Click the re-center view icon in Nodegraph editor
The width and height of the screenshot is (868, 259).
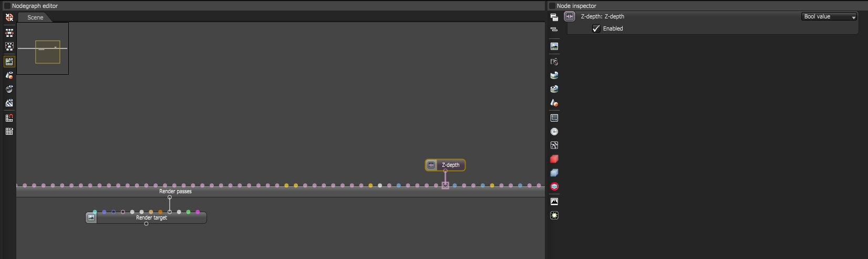pyautogui.click(x=9, y=17)
